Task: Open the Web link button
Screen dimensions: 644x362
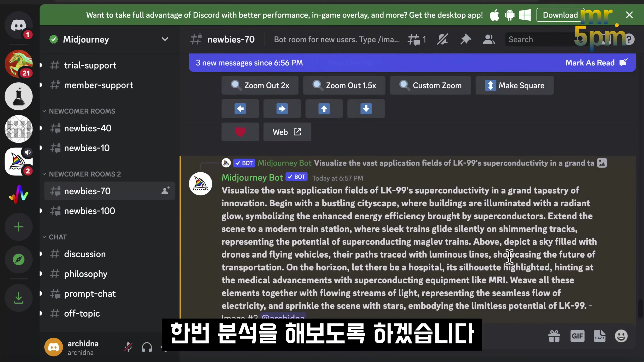Action: coord(287,132)
